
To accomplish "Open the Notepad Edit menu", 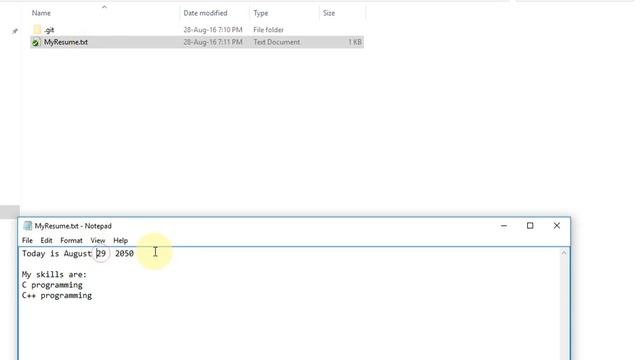I will point(46,240).
